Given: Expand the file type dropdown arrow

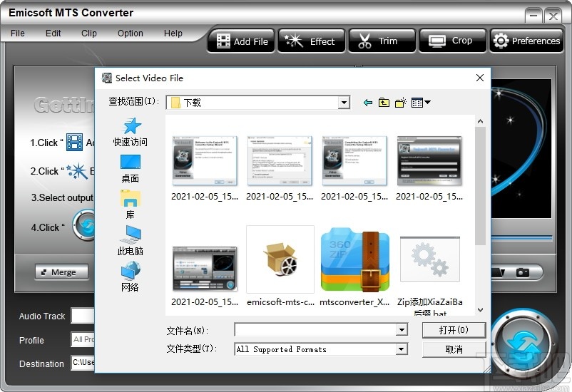Looking at the screenshot, I should [402, 349].
